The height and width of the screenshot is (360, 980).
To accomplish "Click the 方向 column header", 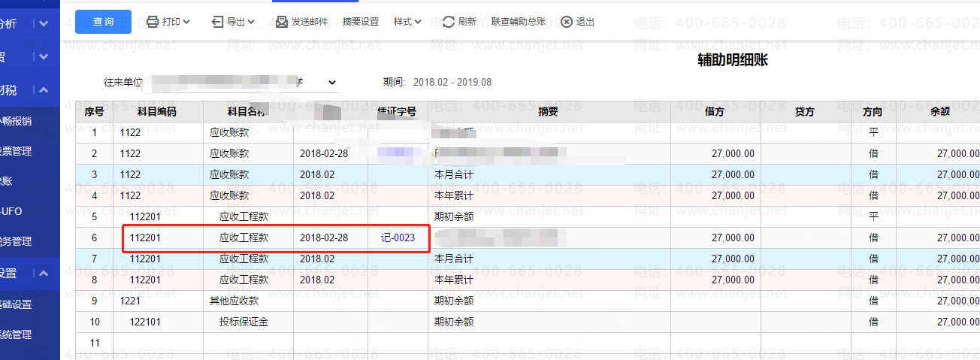I will pyautogui.click(x=873, y=111).
